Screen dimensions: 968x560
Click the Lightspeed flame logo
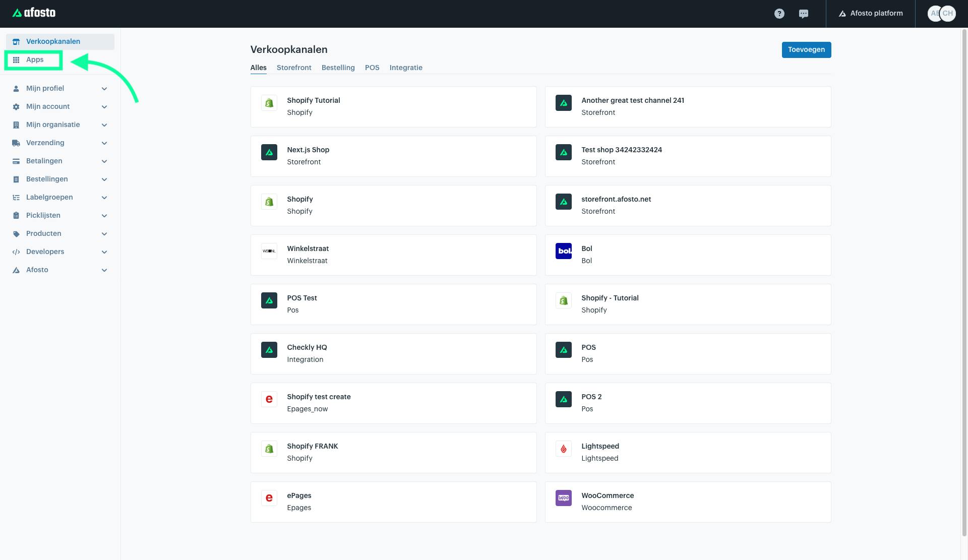point(564,449)
